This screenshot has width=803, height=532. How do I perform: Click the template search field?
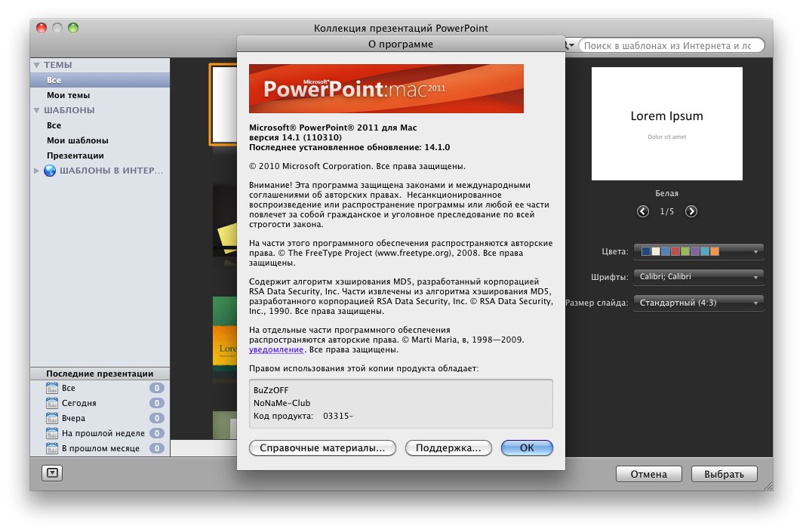[x=671, y=45]
